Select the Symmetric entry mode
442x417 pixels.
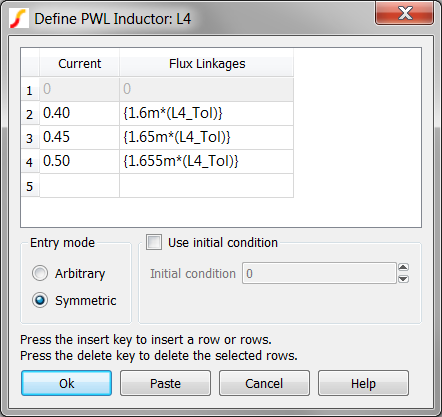tap(40, 300)
